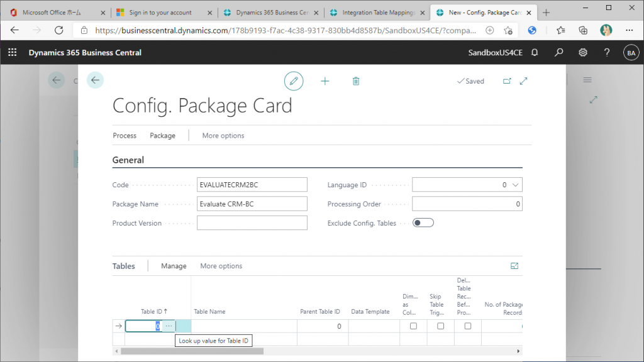Refresh the browser page
Viewport: 644px width, 362px height.
[x=59, y=30]
